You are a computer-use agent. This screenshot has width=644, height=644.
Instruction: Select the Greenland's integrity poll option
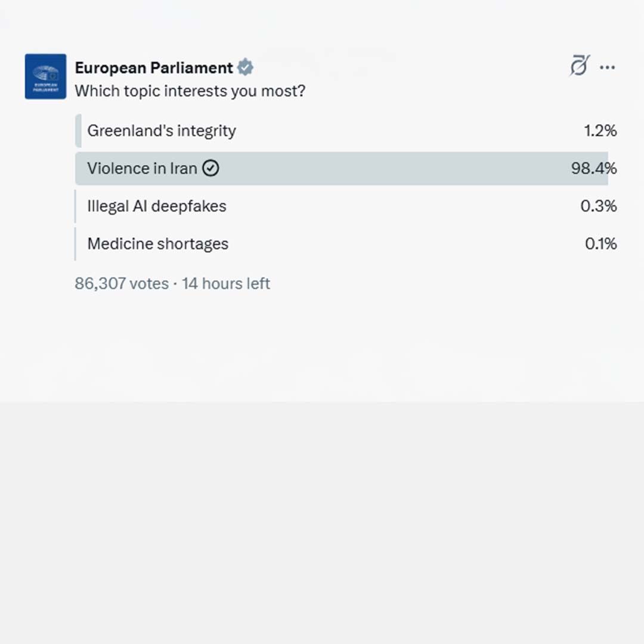pos(162,131)
